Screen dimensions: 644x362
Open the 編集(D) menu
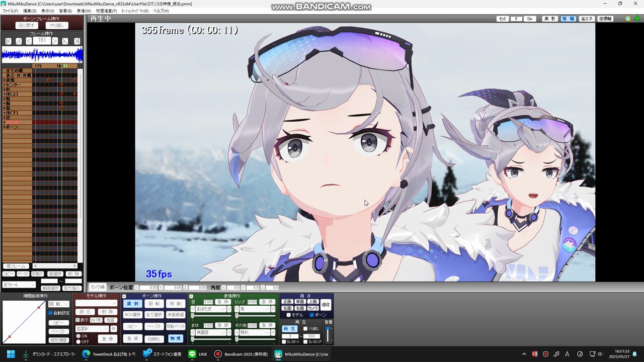[x=30, y=11]
